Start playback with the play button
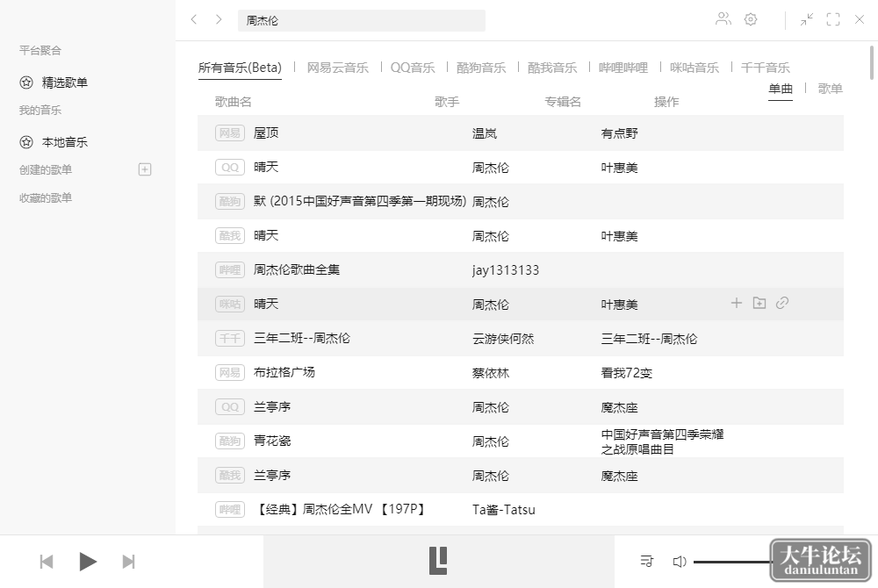The width and height of the screenshot is (878, 588). tap(88, 562)
